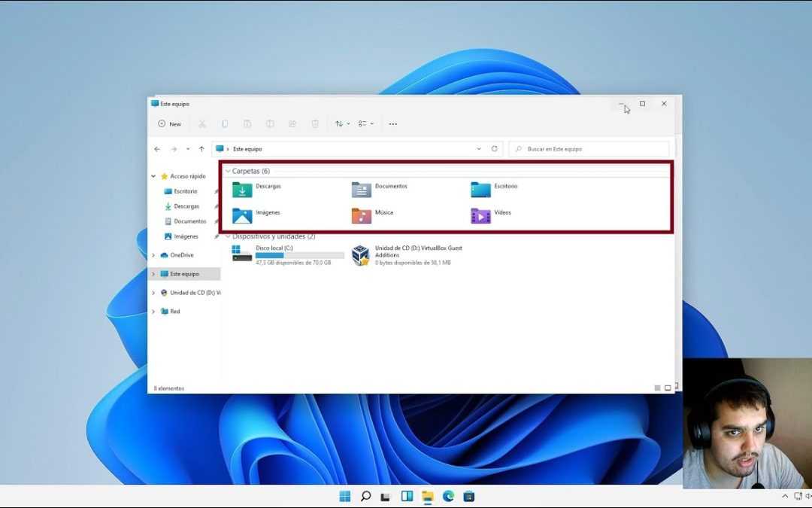Click the Cut scissors icon
The image size is (812, 508).
click(x=202, y=124)
